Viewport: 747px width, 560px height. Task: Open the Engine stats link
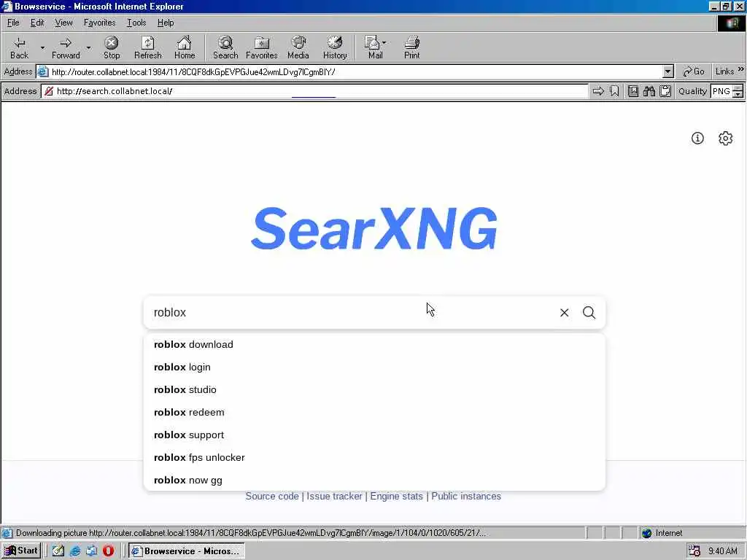coord(396,496)
